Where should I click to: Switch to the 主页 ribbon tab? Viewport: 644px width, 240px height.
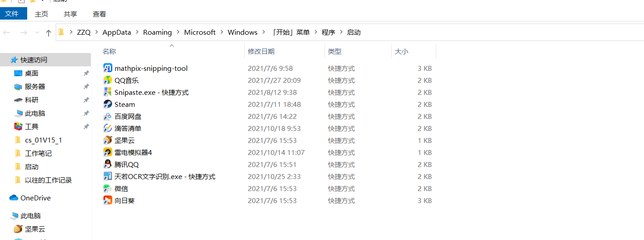click(x=41, y=14)
